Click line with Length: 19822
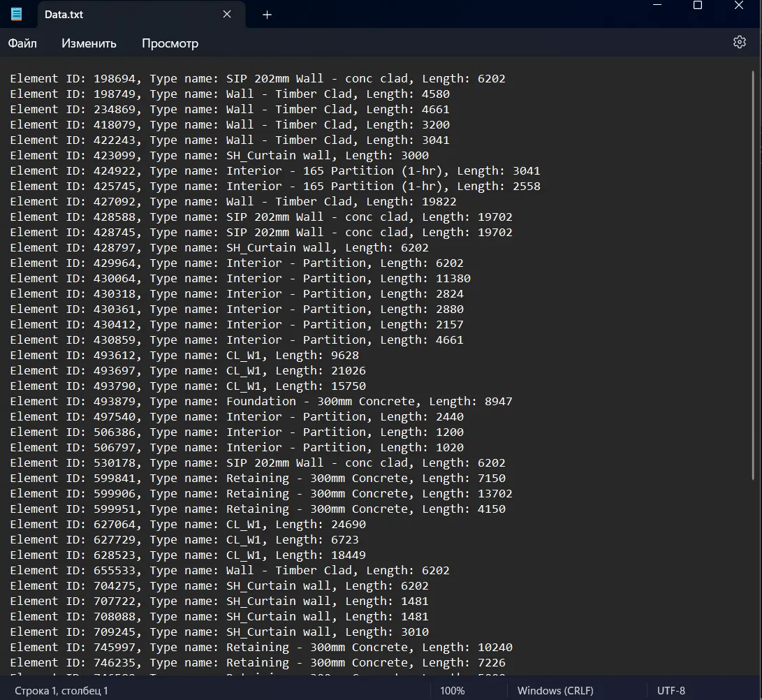Image resolution: width=762 pixels, height=700 pixels. [x=233, y=202]
